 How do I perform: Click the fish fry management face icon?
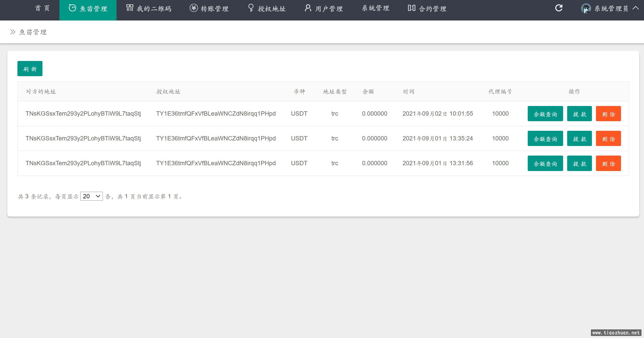click(72, 8)
